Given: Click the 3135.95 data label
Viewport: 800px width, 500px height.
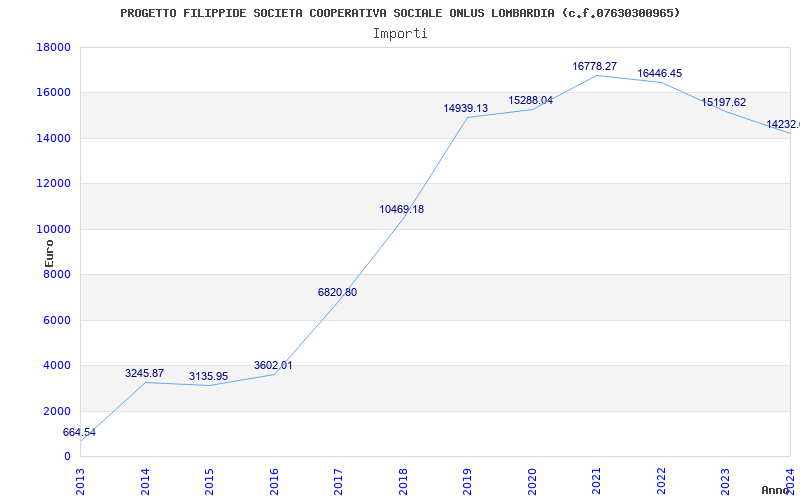Looking at the screenshot, I should coord(208,376).
